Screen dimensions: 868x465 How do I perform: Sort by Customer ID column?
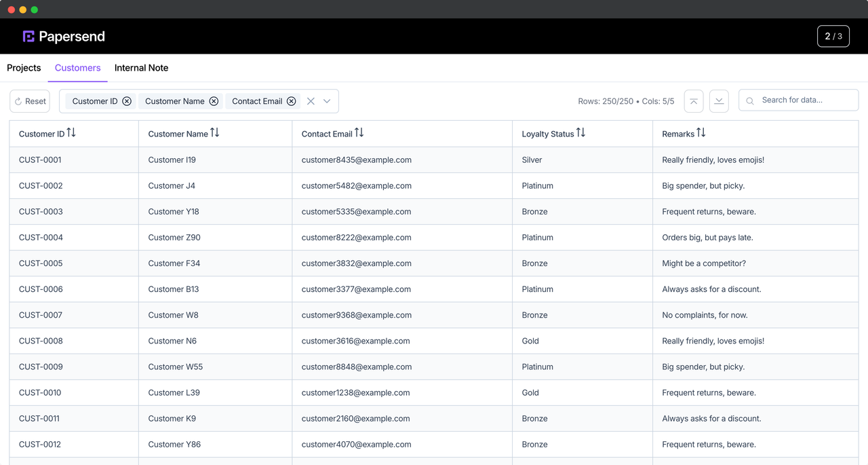coord(71,133)
